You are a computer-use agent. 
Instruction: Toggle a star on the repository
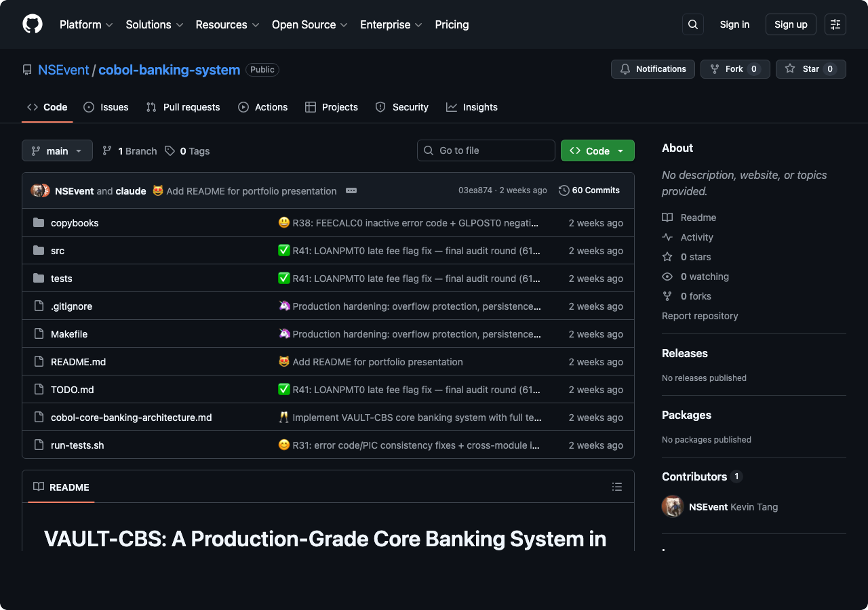click(x=810, y=68)
